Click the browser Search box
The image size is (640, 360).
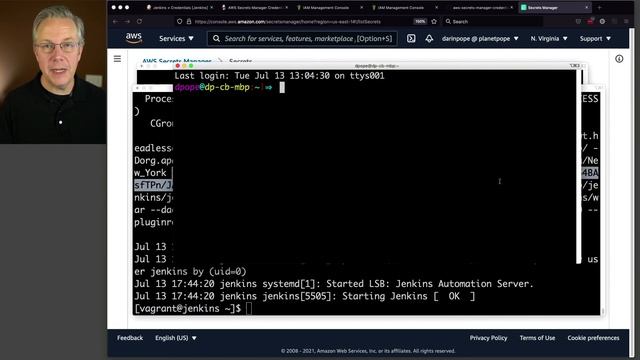pos(492,21)
